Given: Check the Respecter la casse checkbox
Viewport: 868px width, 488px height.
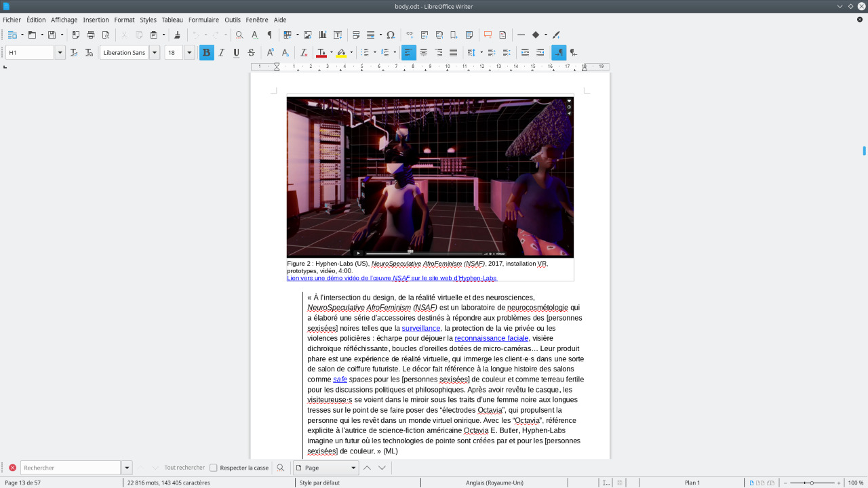Looking at the screenshot, I should [x=214, y=468].
